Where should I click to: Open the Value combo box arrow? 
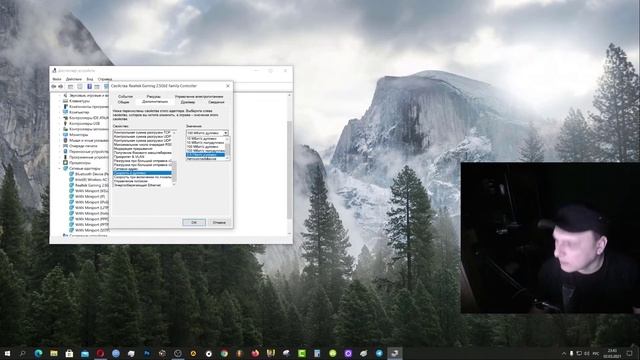[225, 133]
